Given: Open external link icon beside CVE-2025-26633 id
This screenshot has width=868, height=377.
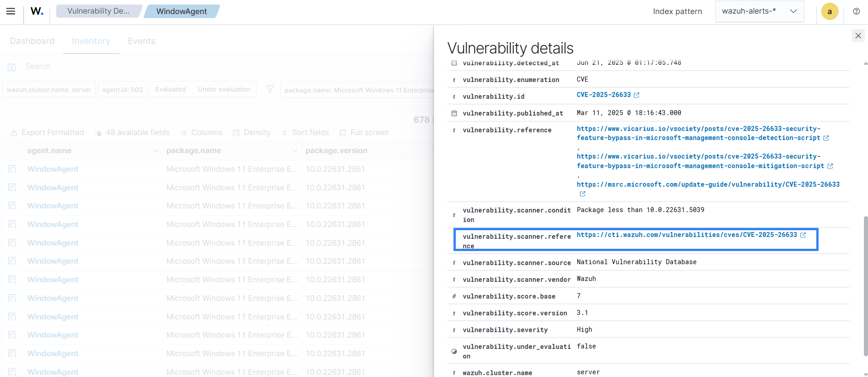Looking at the screenshot, I should (x=637, y=95).
